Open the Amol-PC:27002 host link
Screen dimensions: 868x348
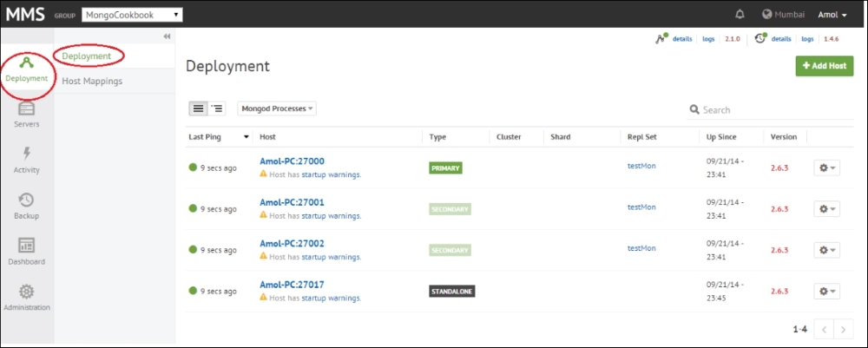coord(292,244)
